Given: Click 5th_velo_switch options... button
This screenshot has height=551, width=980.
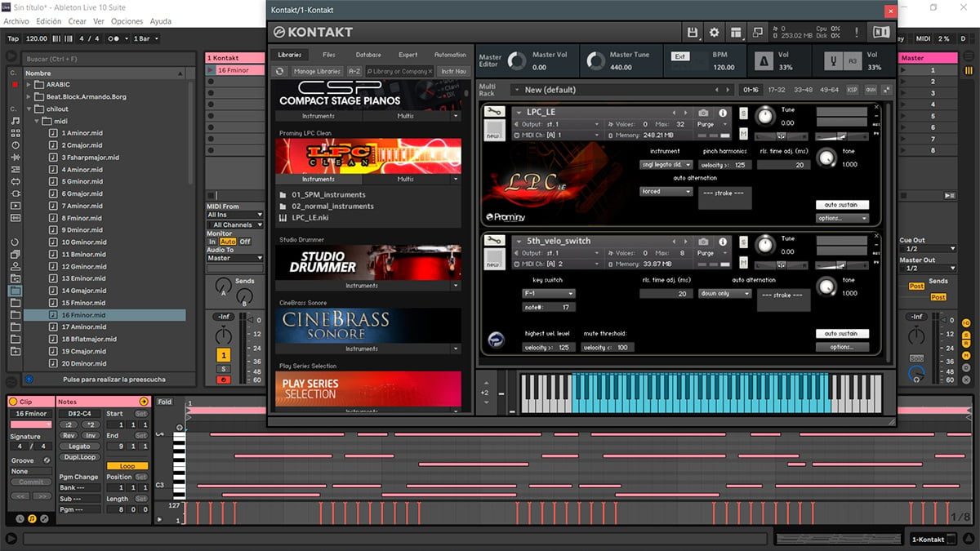Looking at the screenshot, I should [841, 347].
